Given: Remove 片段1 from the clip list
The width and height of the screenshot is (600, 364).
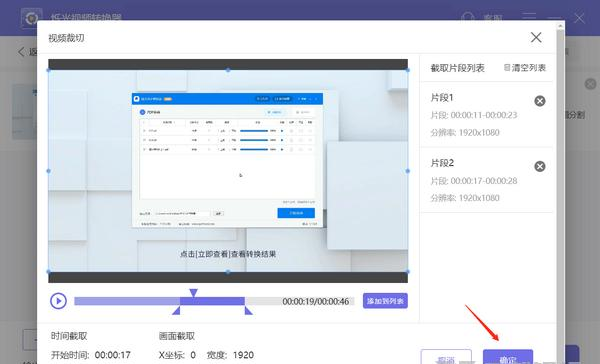Looking at the screenshot, I should (540, 101).
